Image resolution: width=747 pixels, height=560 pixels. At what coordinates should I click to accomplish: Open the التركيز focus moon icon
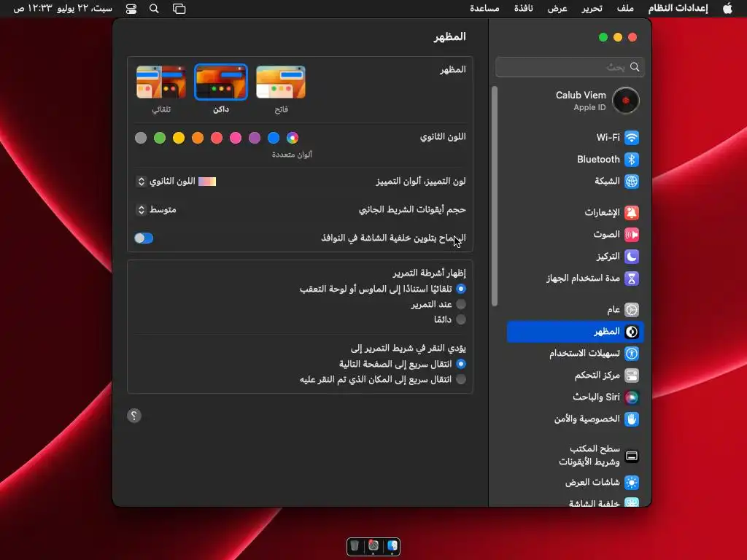point(631,257)
